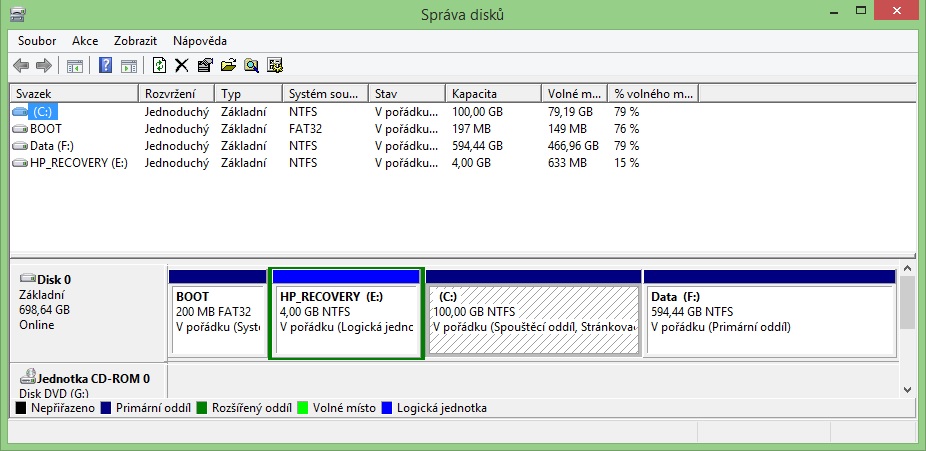This screenshot has height=451, width=926.
Task: Sort by the Stav column header
Action: (x=407, y=94)
